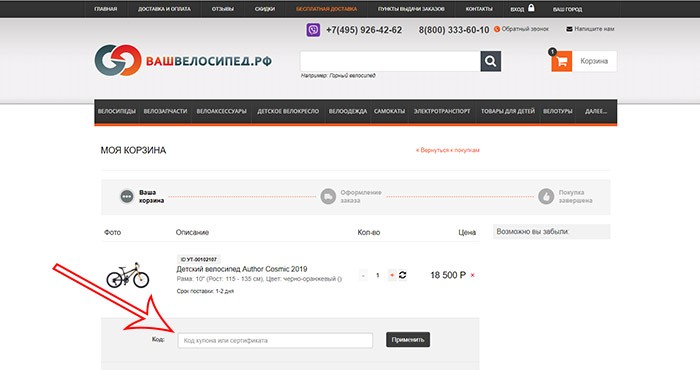This screenshot has height=370, width=700.
Task: Focus the site search field
Action: [390, 61]
